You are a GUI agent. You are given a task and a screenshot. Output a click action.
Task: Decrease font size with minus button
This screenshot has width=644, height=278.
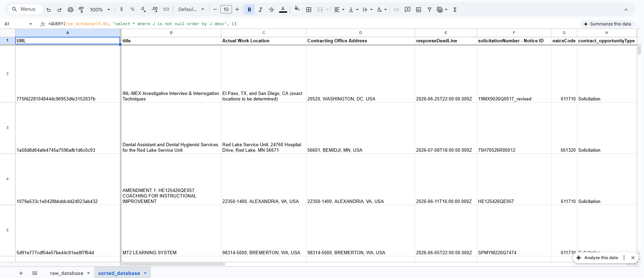(x=215, y=9)
